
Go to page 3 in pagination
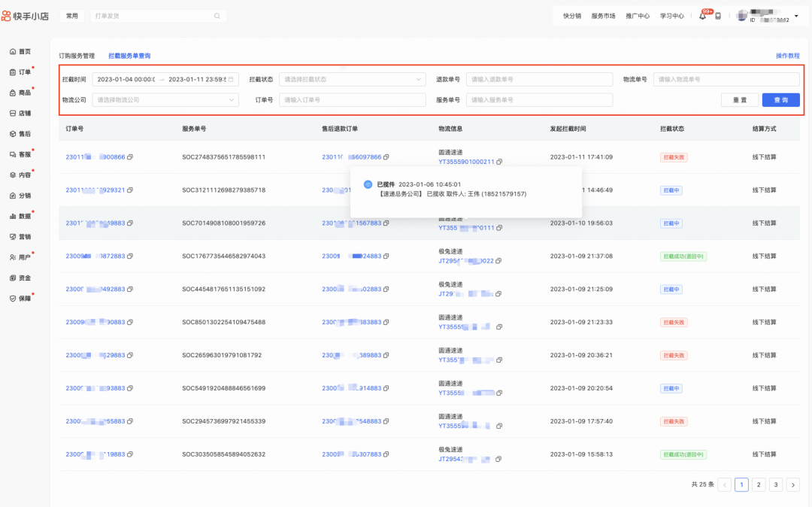tap(776, 484)
